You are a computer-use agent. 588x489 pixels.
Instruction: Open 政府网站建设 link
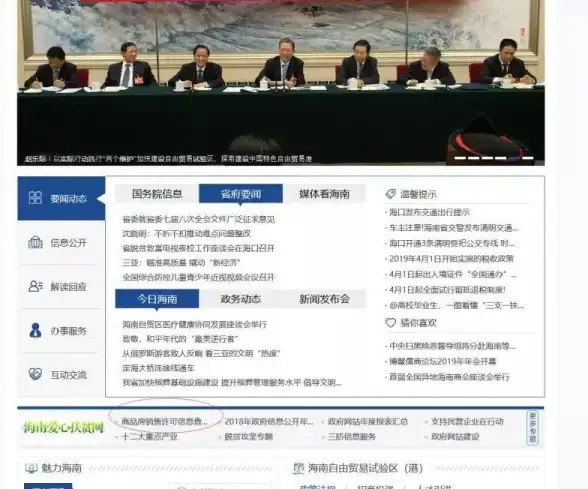click(x=455, y=436)
